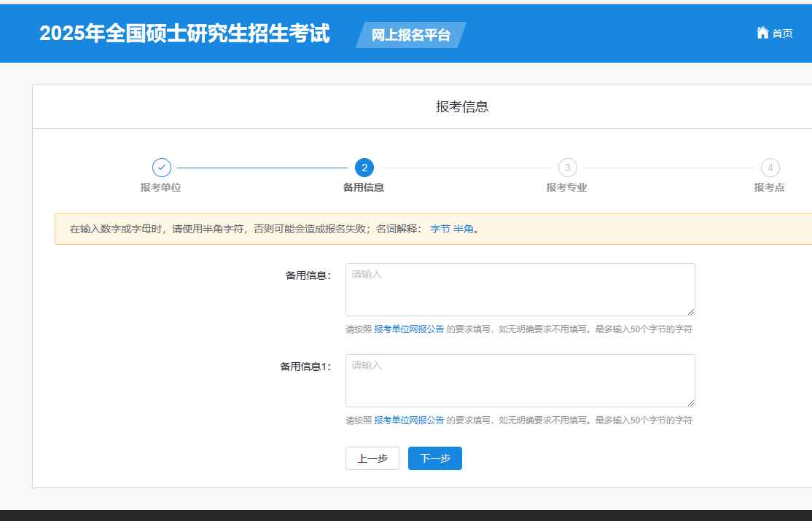Click the step 3 circle for 报考专业

coord(568,167)
